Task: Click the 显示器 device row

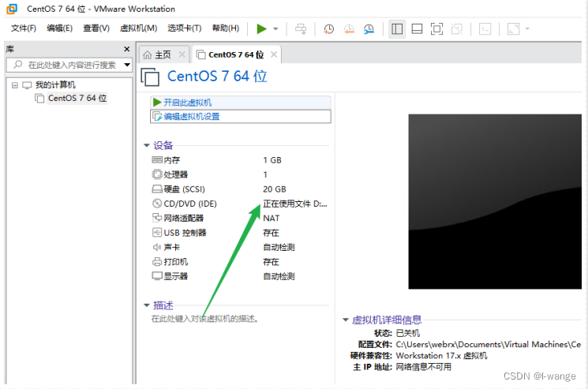Action: 240,276
